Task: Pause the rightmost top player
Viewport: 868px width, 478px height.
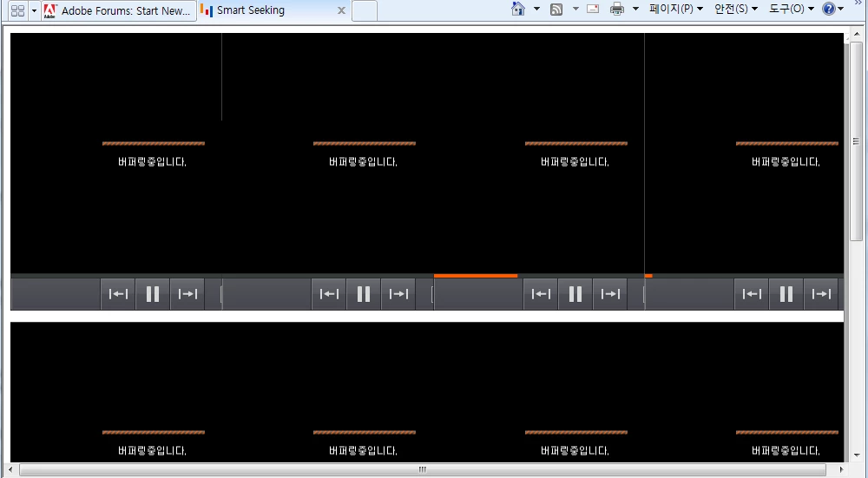Action: [x=786, y=294]
